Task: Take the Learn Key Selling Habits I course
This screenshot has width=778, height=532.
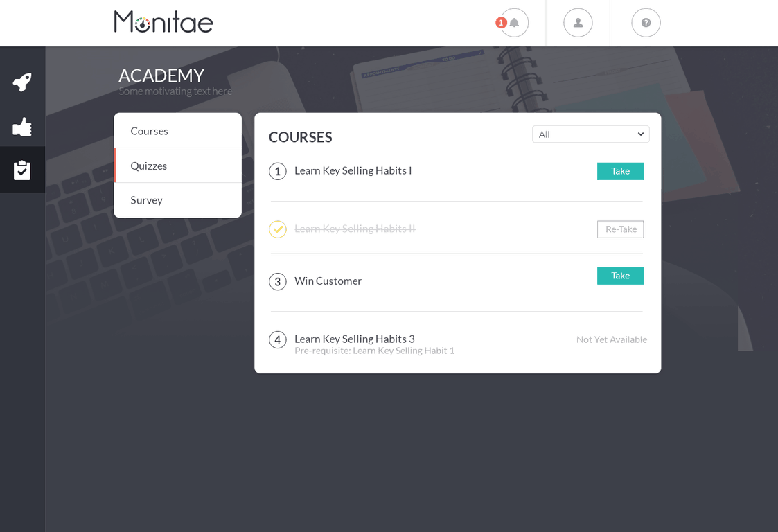Action: (620, 171)
